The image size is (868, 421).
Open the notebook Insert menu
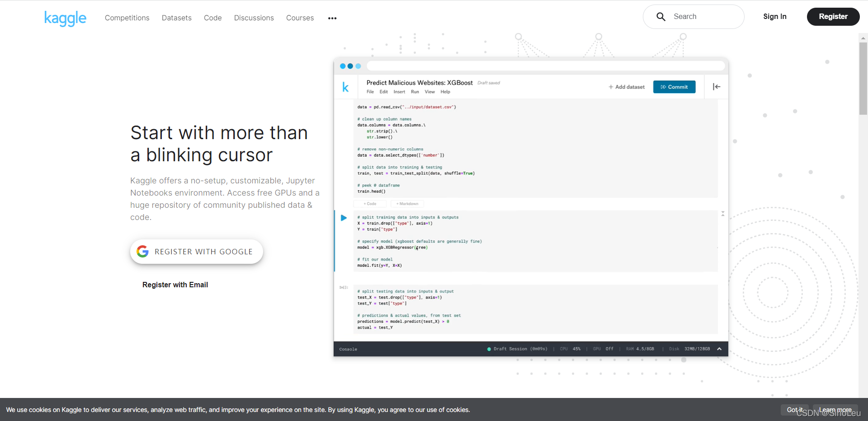(399, 92)
